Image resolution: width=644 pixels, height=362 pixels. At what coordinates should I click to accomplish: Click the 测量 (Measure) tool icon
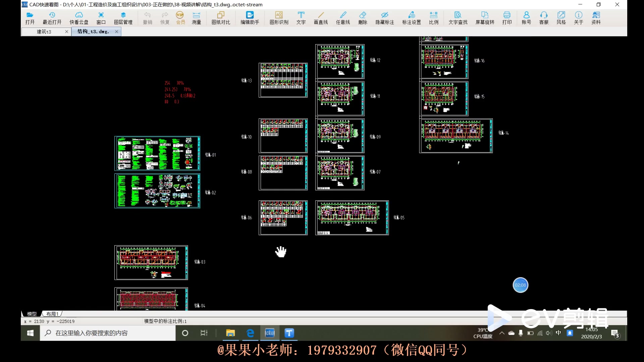(x=196, y=18)
